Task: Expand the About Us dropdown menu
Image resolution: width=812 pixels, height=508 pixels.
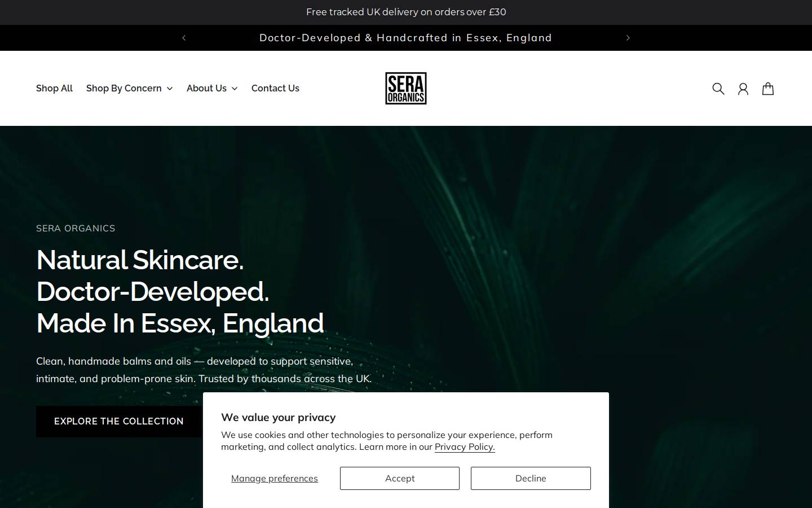Action: [212, 88]
